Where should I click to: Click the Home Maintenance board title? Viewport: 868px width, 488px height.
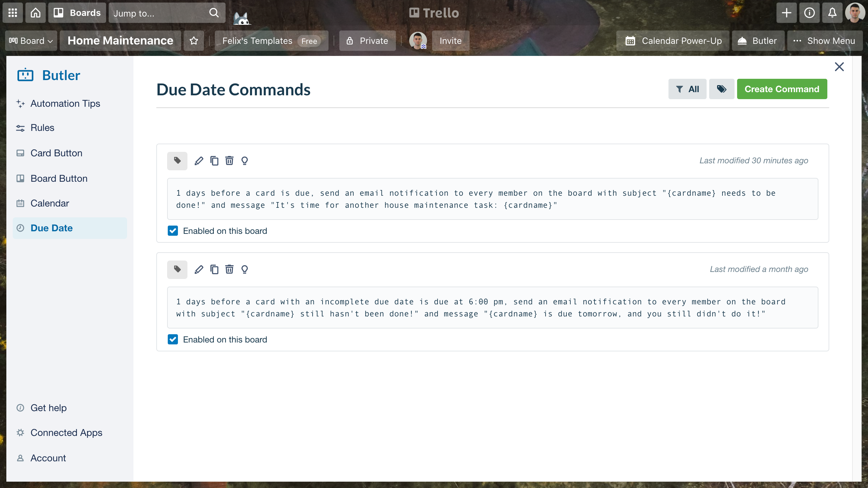pos(120,41)
